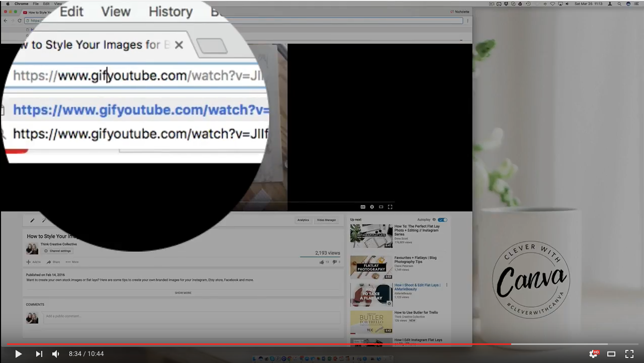Image resolution: width=644 pixels, height=363 pixels.
Task: Toggle closed captions in the recorded player
Action: tap(363, 207)
